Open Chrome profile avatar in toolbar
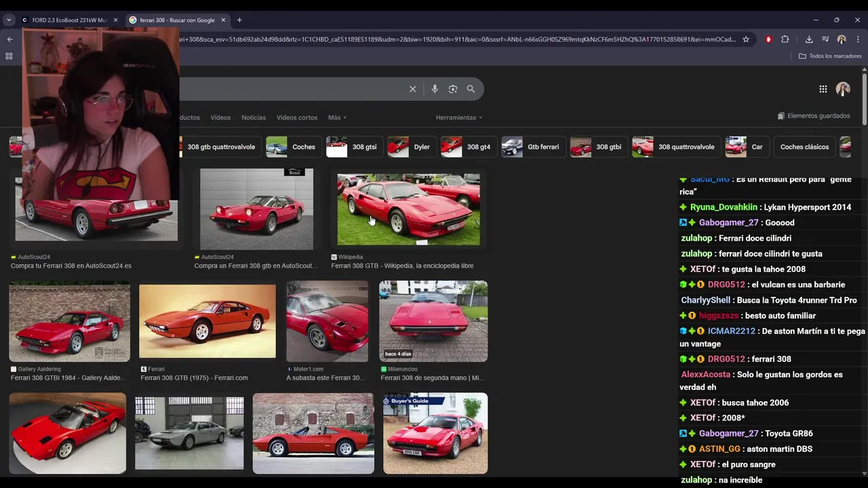This screenshot has height=488, width=868. click(842, 39)
